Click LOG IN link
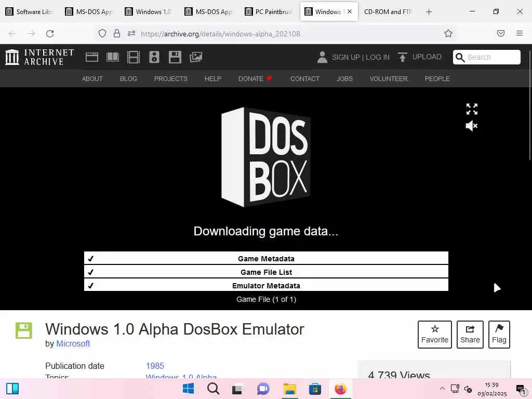The image size is (532, 399). click(378, 57)
